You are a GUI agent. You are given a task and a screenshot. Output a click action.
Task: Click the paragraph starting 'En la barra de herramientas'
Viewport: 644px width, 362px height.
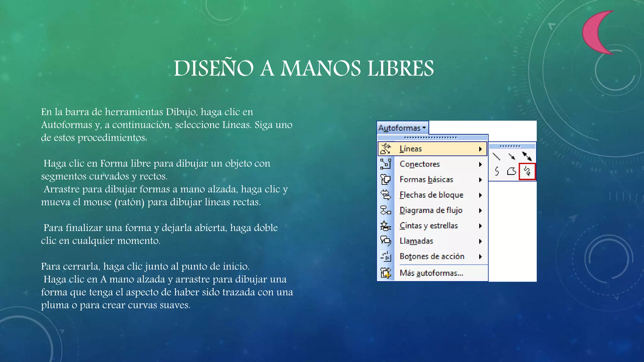pyautogui.click(x=167, y=125)
